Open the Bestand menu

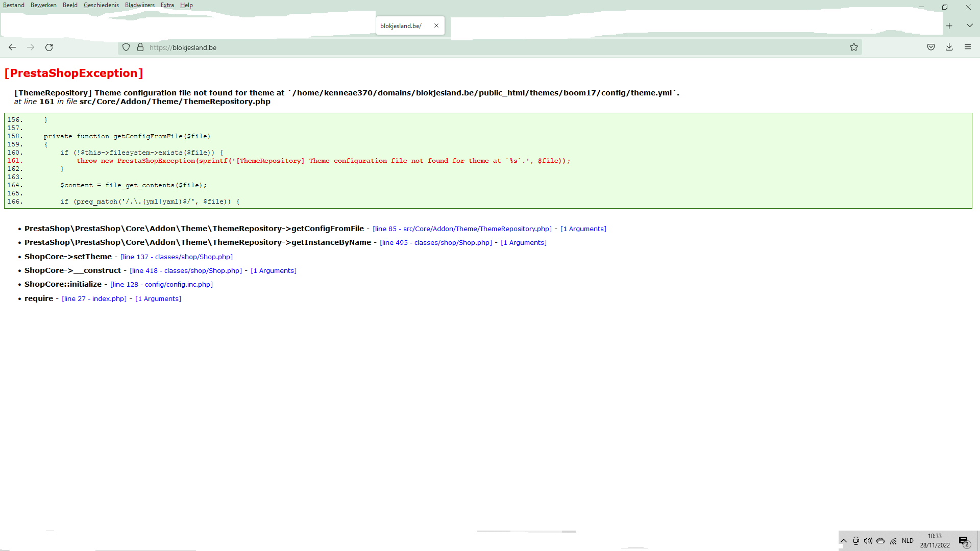coord(14,5)
